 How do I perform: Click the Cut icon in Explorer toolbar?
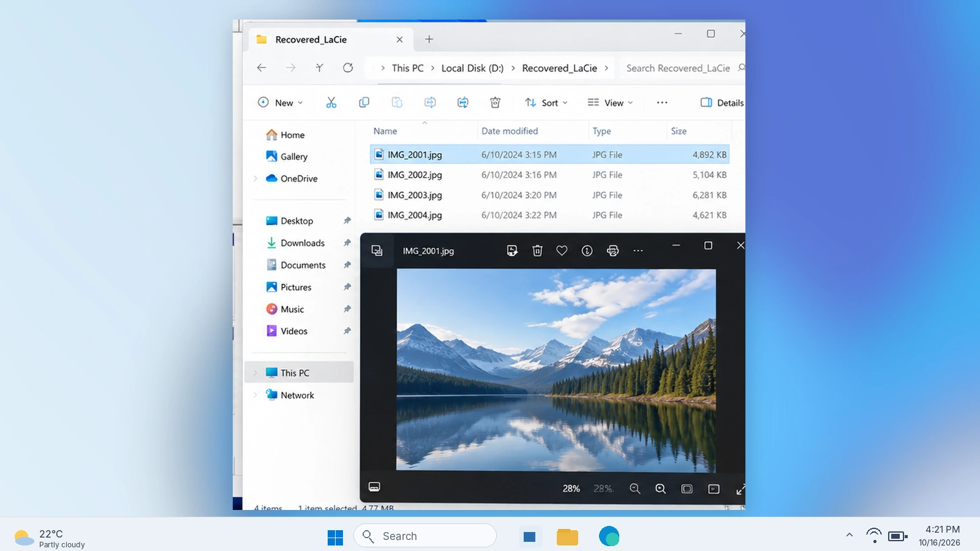tap(331, 103)
